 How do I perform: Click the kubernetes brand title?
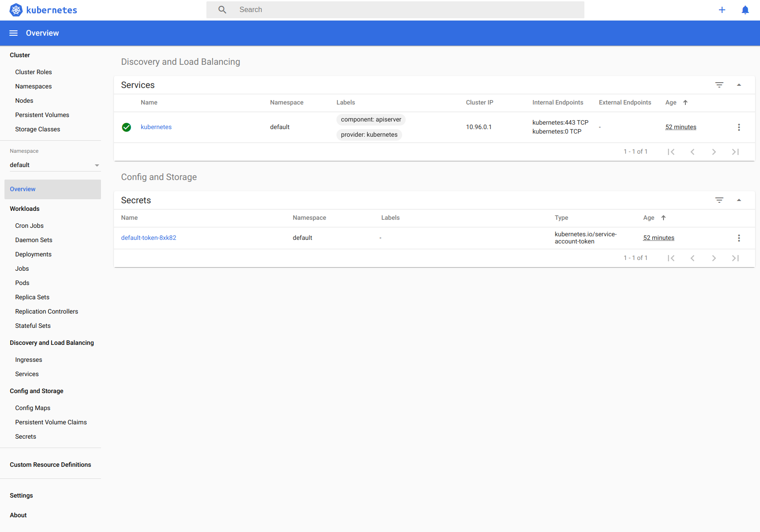pos(51,10)
